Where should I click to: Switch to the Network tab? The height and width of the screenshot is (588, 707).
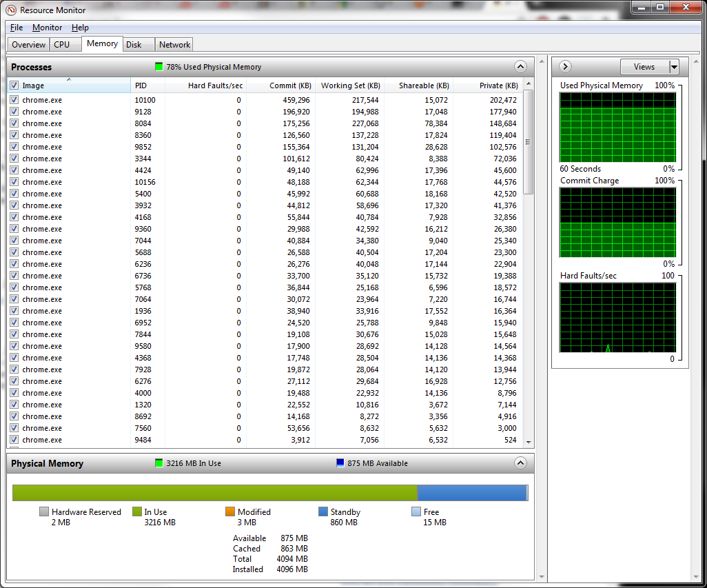click(174, 45)
